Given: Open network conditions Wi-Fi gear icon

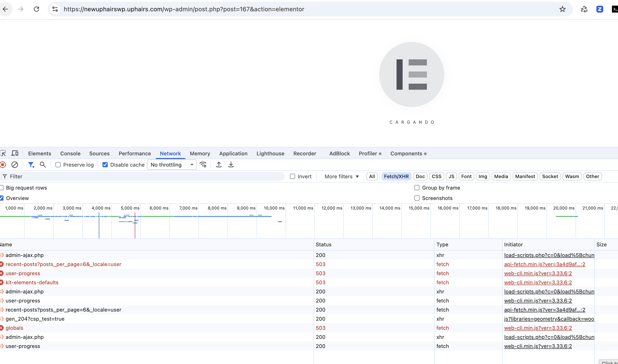Looking at the screenshot, I should [203, 165].
